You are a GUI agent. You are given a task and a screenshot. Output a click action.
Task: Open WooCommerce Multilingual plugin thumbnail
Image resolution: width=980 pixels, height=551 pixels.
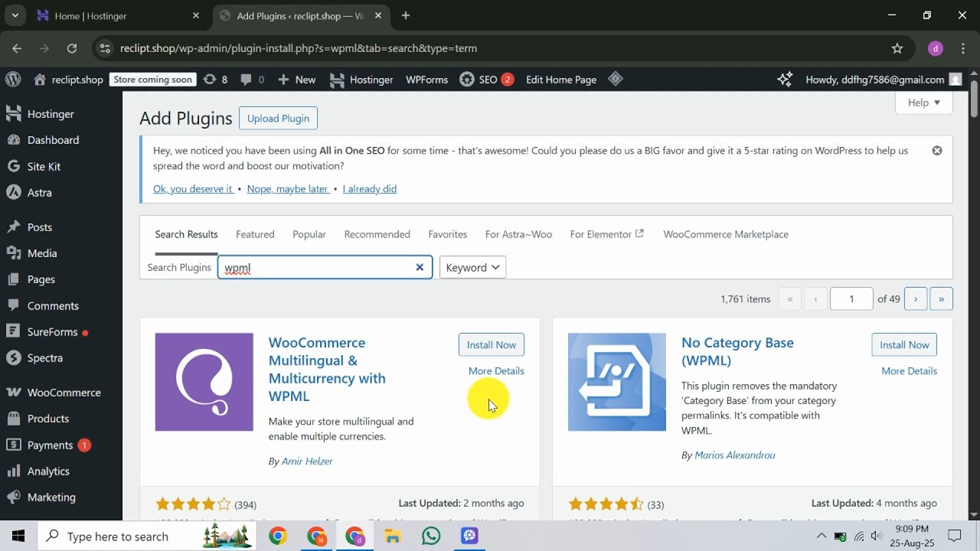tap(204, 382)
